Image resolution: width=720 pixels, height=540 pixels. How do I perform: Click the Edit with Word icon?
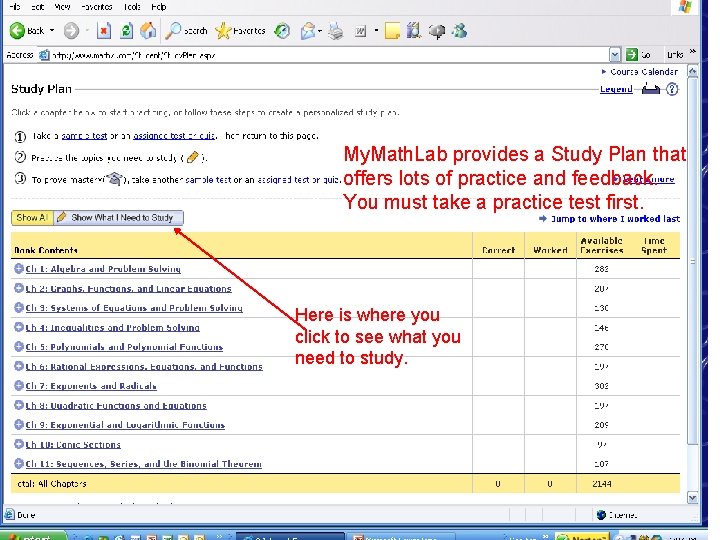[360, 31]
